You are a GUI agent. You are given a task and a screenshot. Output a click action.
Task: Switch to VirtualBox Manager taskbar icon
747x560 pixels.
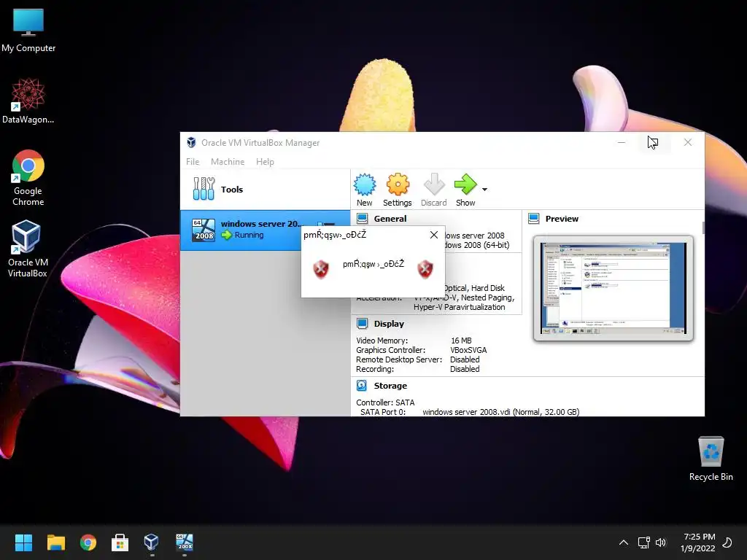tap(152, 542)
